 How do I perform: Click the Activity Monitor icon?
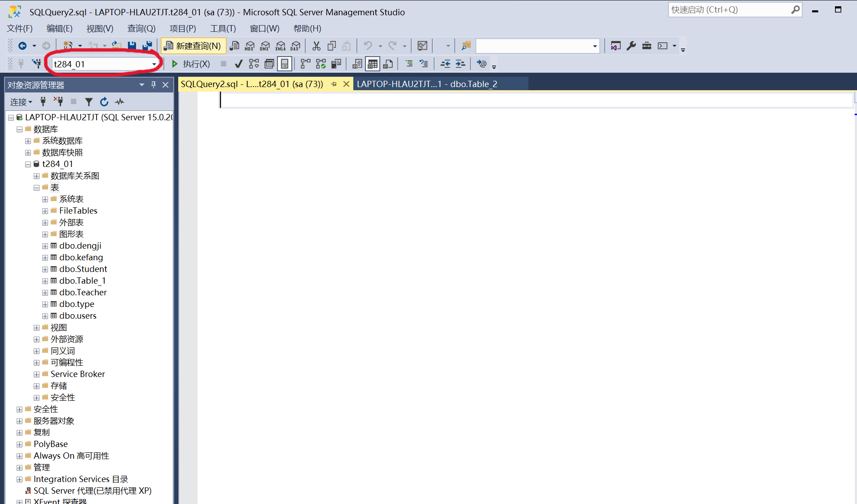click(422, 46)
